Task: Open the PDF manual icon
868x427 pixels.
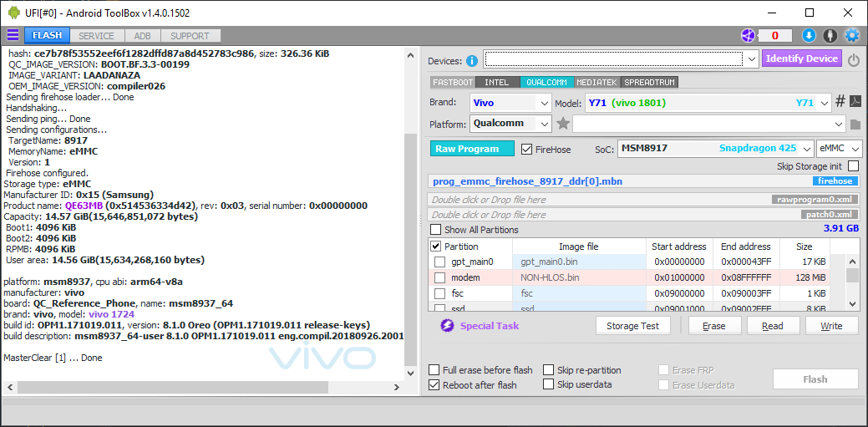Action: 855,102
